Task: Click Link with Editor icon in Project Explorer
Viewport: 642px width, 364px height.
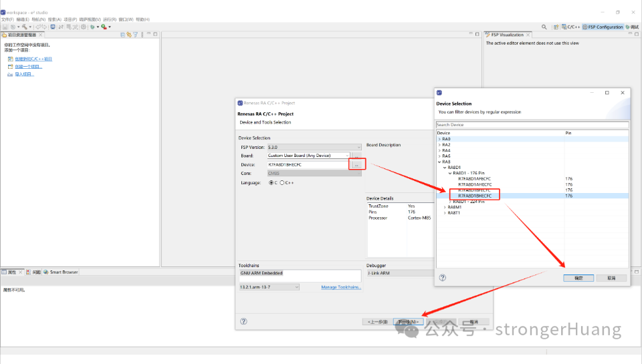Action: pos(129,35)
